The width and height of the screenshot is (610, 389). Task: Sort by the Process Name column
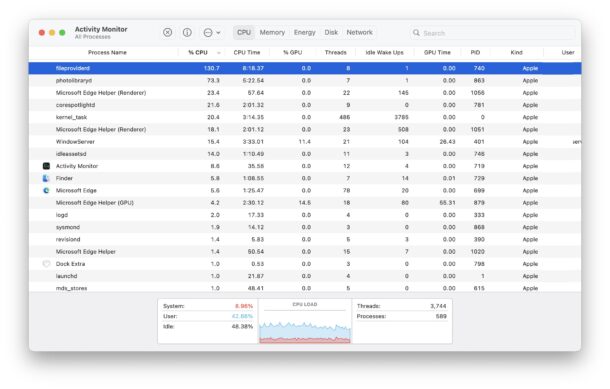tap(107, 53)
